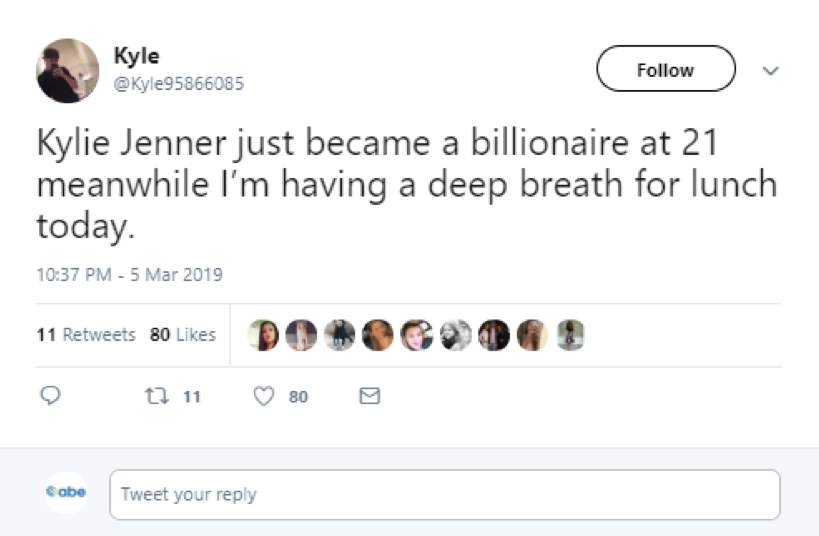View the 80 Likes list
Image resolution: width=819 pixels, height=536 pixels.
click(183, 335)
